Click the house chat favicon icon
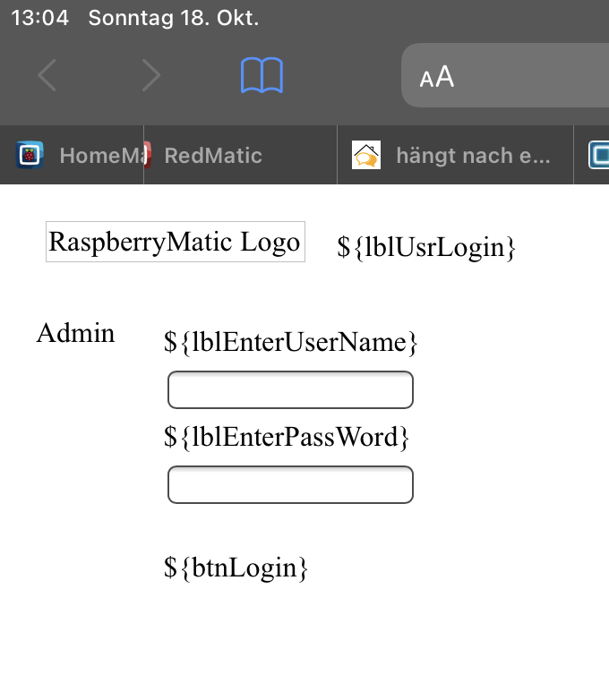 (x=366, y=155)
